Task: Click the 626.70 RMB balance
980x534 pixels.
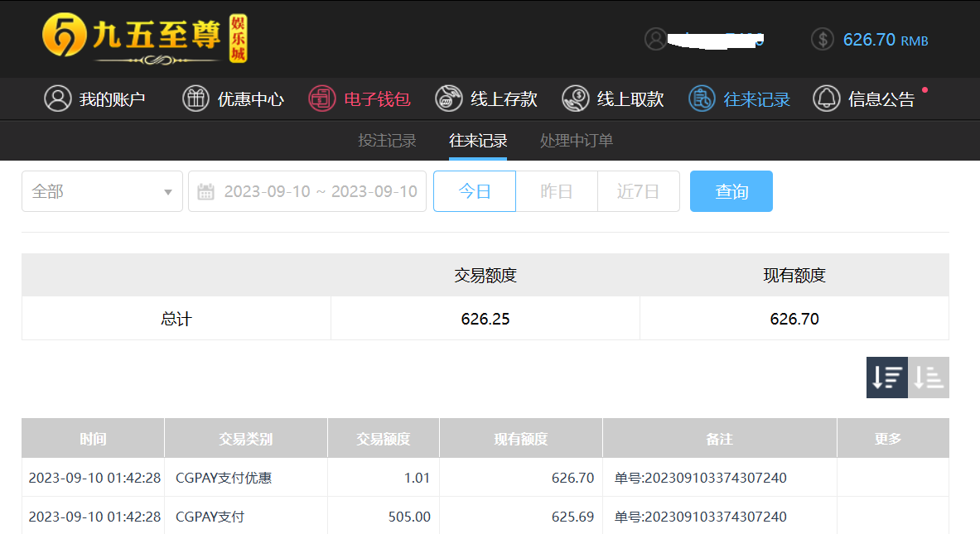Action: click(886, 40)
